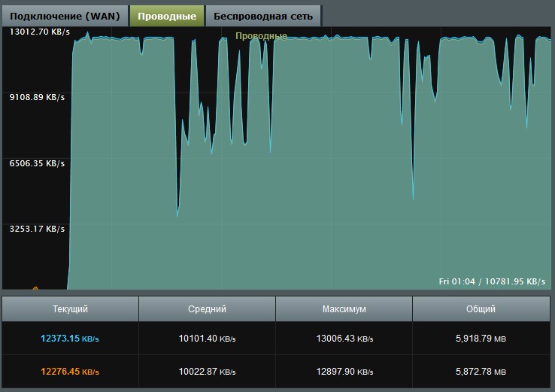Click the 6506.35 KB/s axis label
This screenshot has height=392, width=555.
[x=37, y=163]
